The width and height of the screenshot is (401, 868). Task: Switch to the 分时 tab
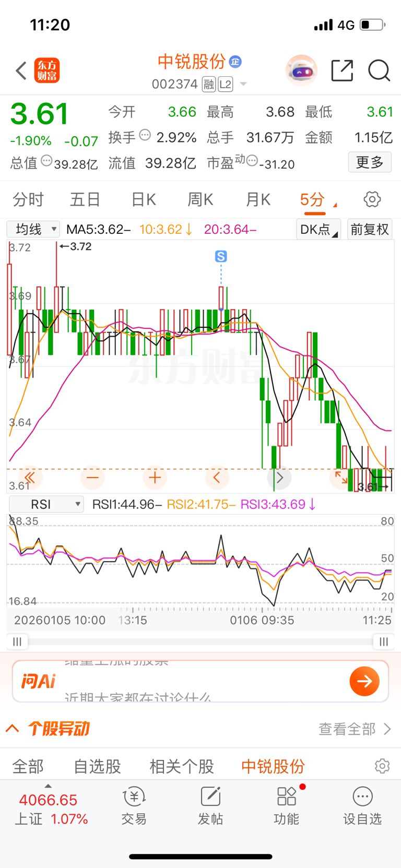tap(28, 199)
